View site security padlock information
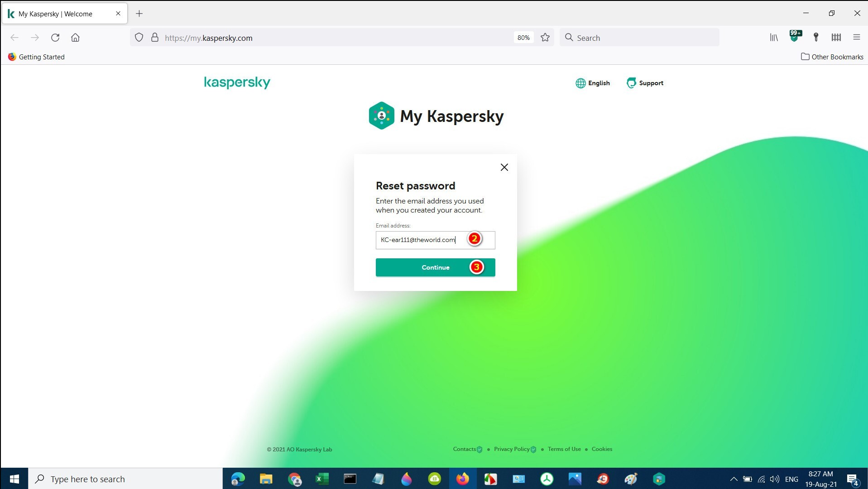The height and width of the screenshot is (489, 868). coord(155,38)
